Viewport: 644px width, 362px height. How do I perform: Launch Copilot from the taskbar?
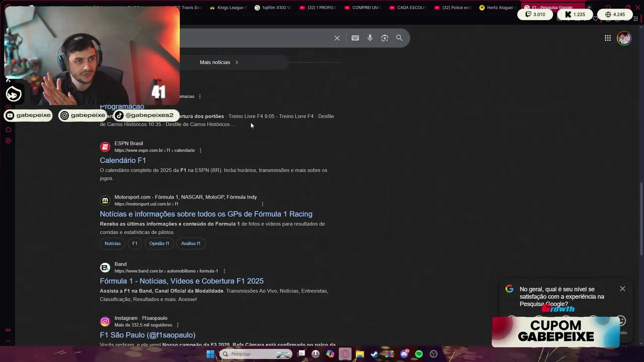point(330,354)
